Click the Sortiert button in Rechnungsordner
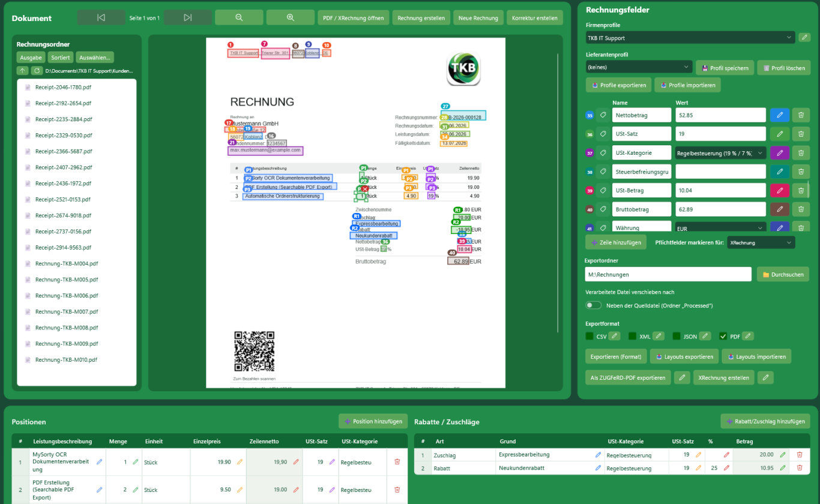The height and width of the screenshot is (504, 820). click(x=60, y=58)
